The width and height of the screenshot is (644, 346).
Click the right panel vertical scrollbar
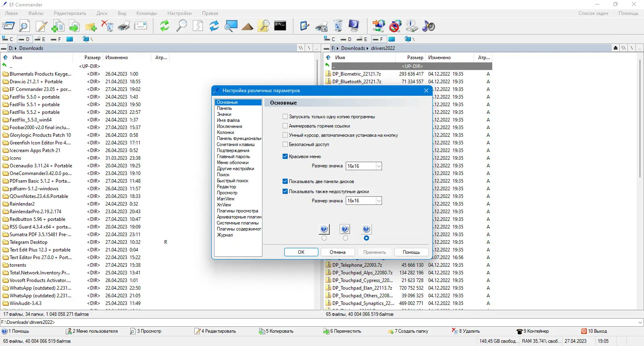pyautogui.click(x=640, y=119)
